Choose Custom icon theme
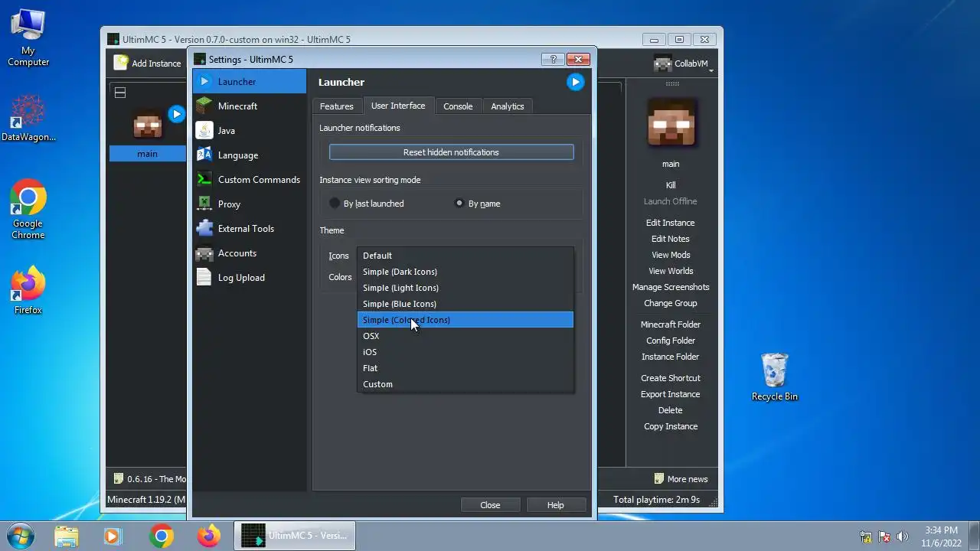 click(465, 384)
